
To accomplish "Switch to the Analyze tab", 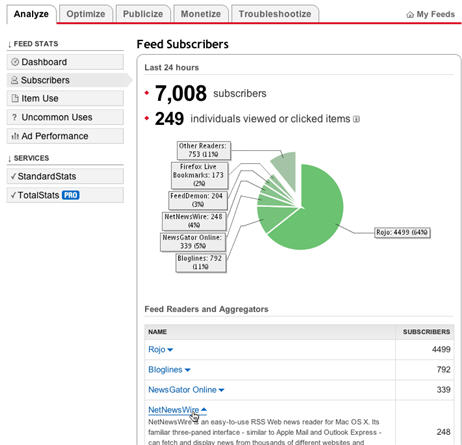I will click(31, 14).
